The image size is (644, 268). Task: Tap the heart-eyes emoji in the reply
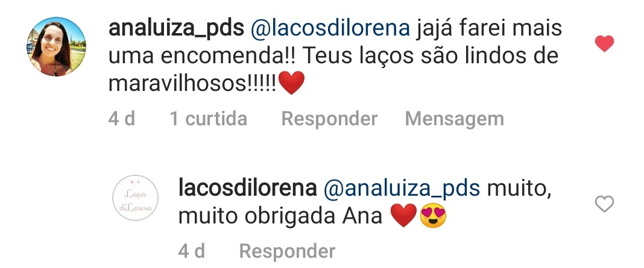pyautogui.click(x=434, y=216)
